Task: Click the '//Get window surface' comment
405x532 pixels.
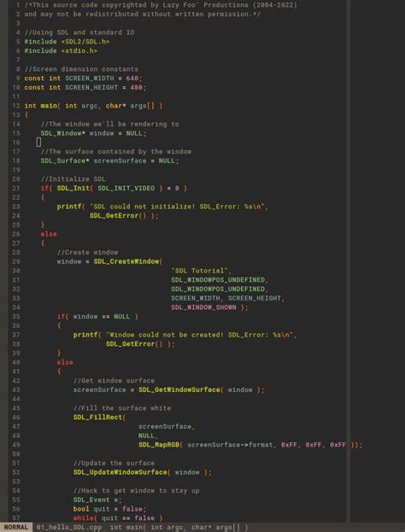Action: (114, 380)
